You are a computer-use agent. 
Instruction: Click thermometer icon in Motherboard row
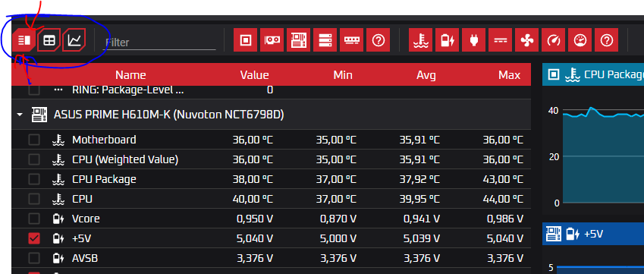coord(58,140)
